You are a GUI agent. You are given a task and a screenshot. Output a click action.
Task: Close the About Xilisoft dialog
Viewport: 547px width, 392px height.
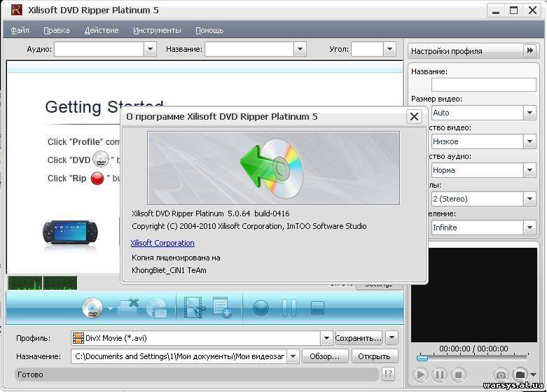pos(414,116)
